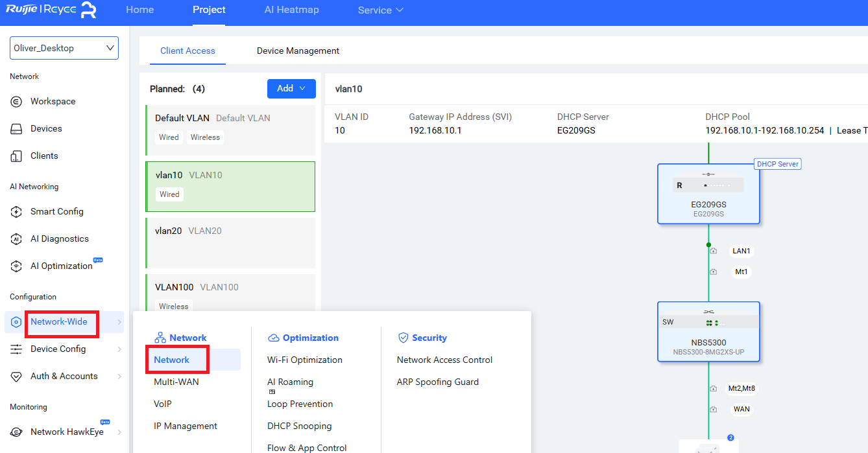The image size is (868, 453).
Task: Click the Wireless tag in Default VLAN
Action: 205,137
